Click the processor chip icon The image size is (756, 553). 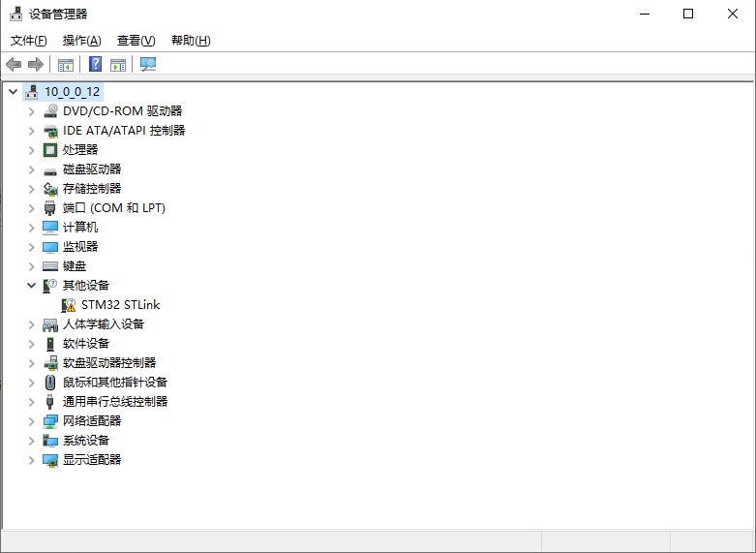(50, 150)
